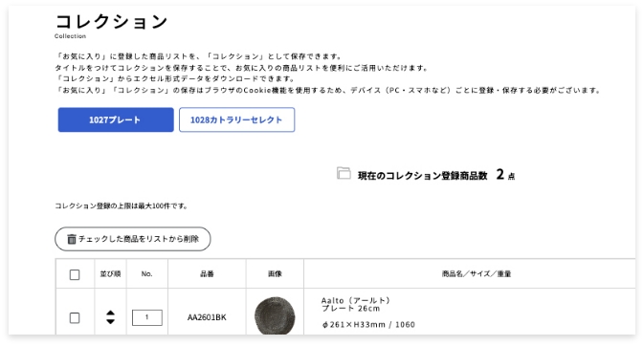
Task: Move AA2601BK up with the up arrow
Action: tap(110, 313)
